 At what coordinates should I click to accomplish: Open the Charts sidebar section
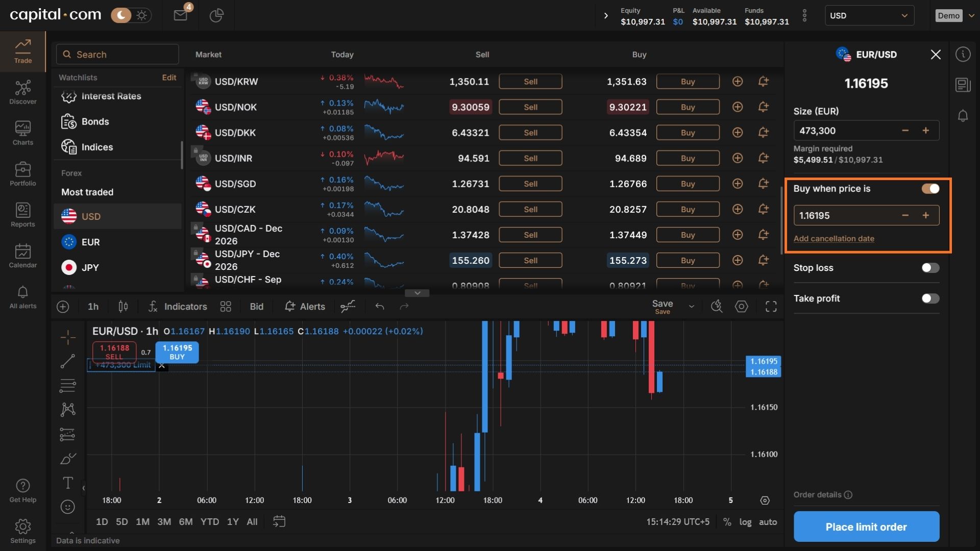[22, 133]
